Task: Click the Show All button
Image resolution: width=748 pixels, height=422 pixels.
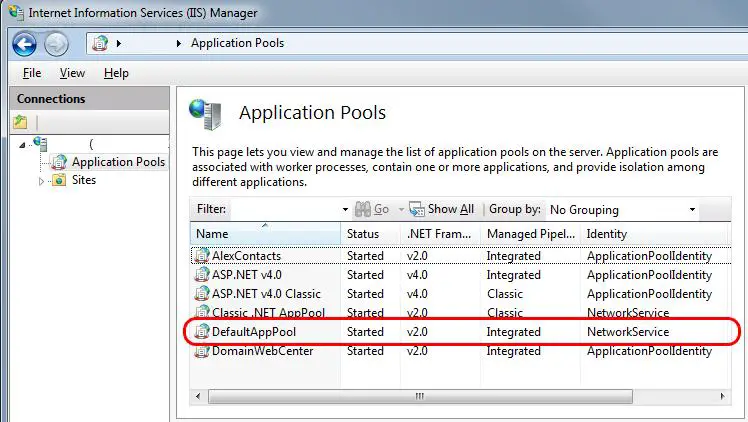Action: [441, 209]
